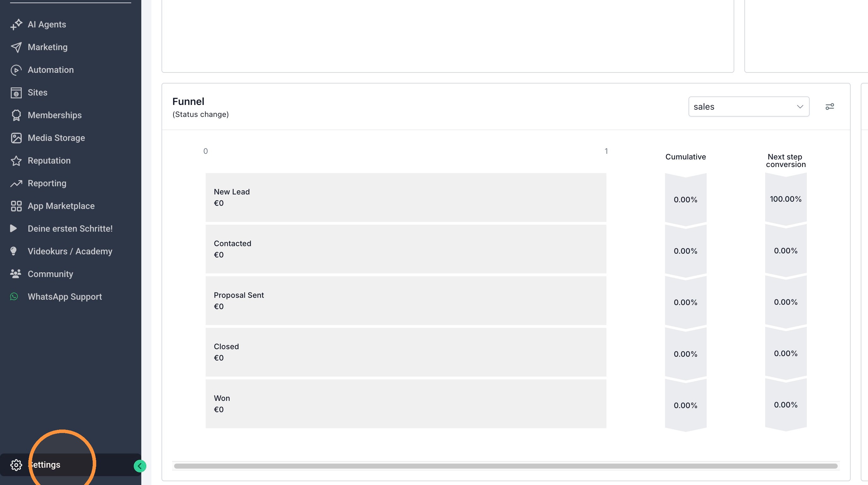Open the Videokurs / Academy link
The image size is (868, 485).
tap(70, 251)
